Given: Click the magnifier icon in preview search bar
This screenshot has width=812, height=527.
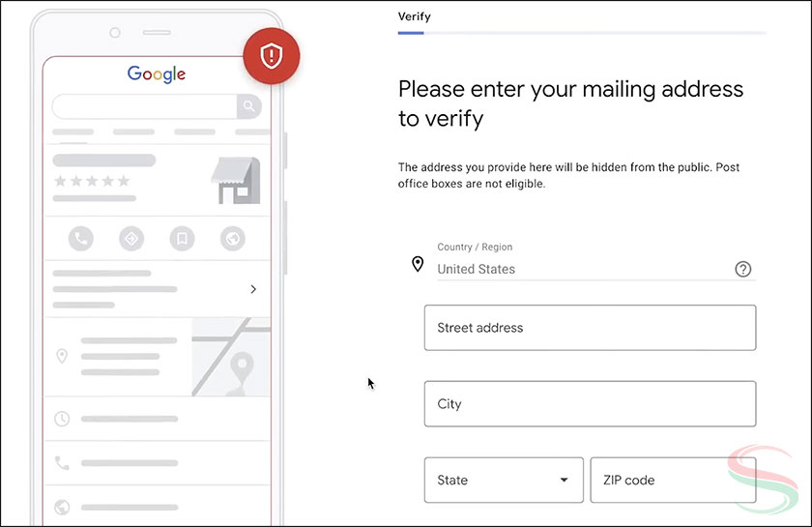Looking at the screenshot, I should click(249, 106).
